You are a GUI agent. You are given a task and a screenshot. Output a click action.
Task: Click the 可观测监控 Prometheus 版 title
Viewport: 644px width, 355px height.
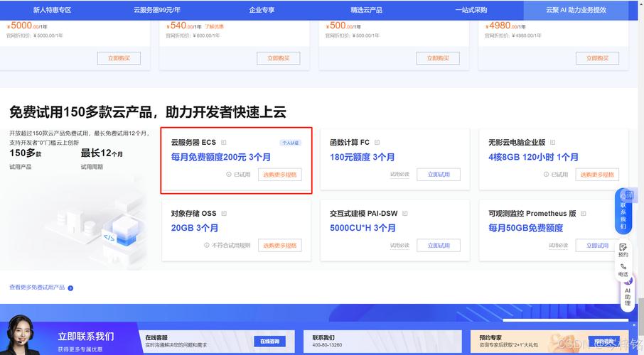[x=532, y=214]
